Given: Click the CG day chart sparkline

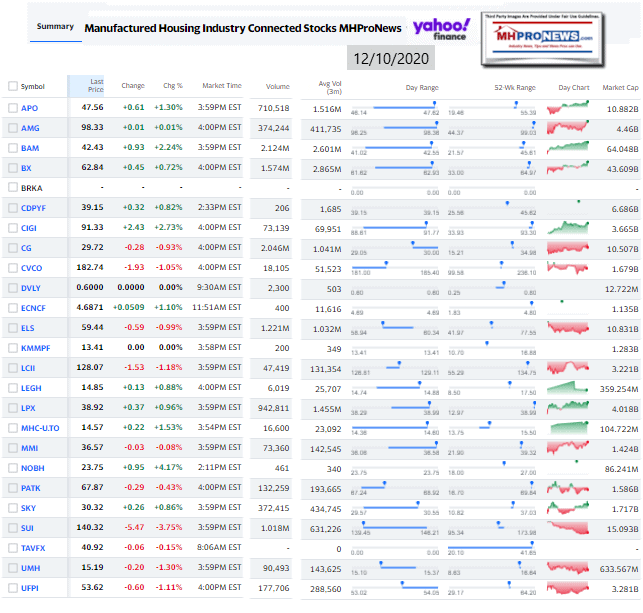Looking at the screenshot, I should pyautogui.click(x=568, y=248).
